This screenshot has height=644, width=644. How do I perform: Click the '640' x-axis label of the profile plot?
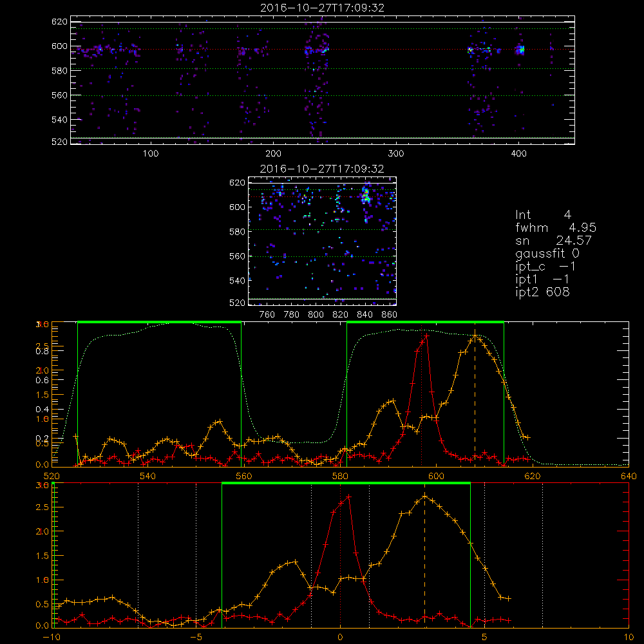(x=629, y=476)
